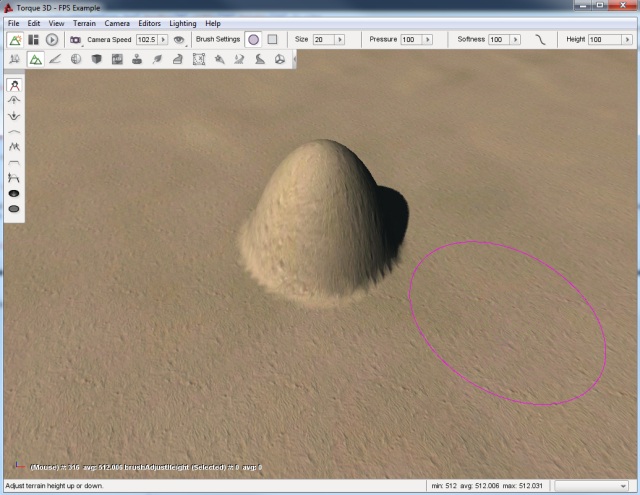Open the Lighting menu
Viewport: 640px width, 495px height.
[183, 22]
